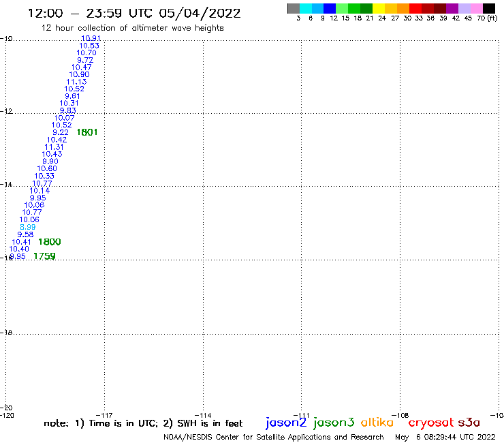Click the 'May 6 08:29:44 UTC 2022' timestamp

click(x=445, y=438)
